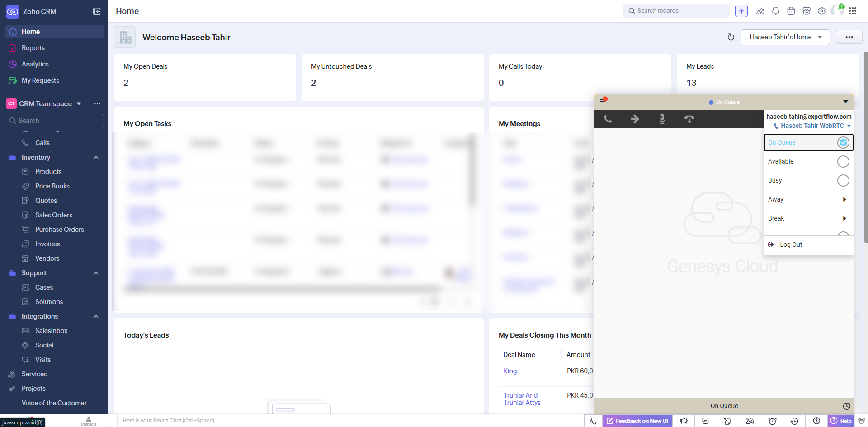Open the settings gear in top bar
Viewport: 868px width, 427px height.
[x=821, y=11]
